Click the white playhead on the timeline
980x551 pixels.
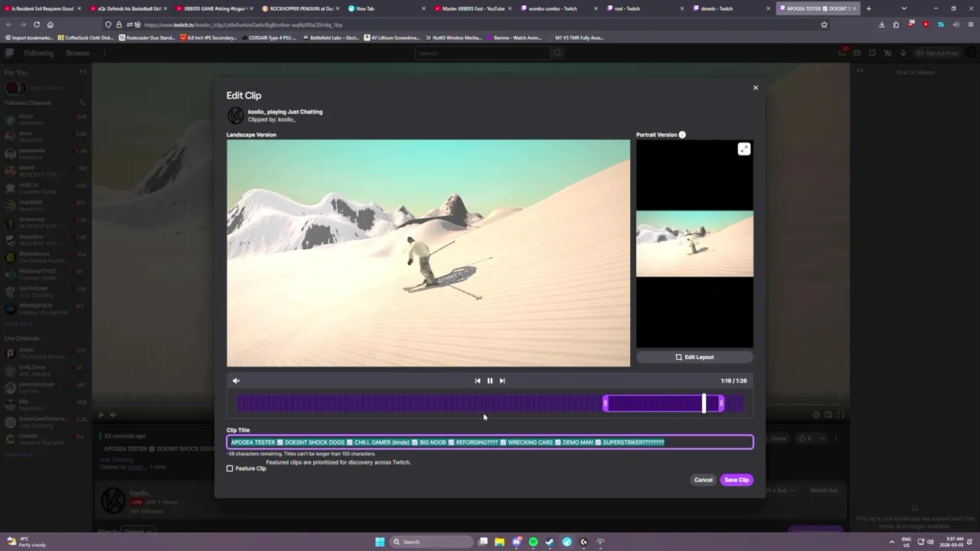[x=704, y=403]
